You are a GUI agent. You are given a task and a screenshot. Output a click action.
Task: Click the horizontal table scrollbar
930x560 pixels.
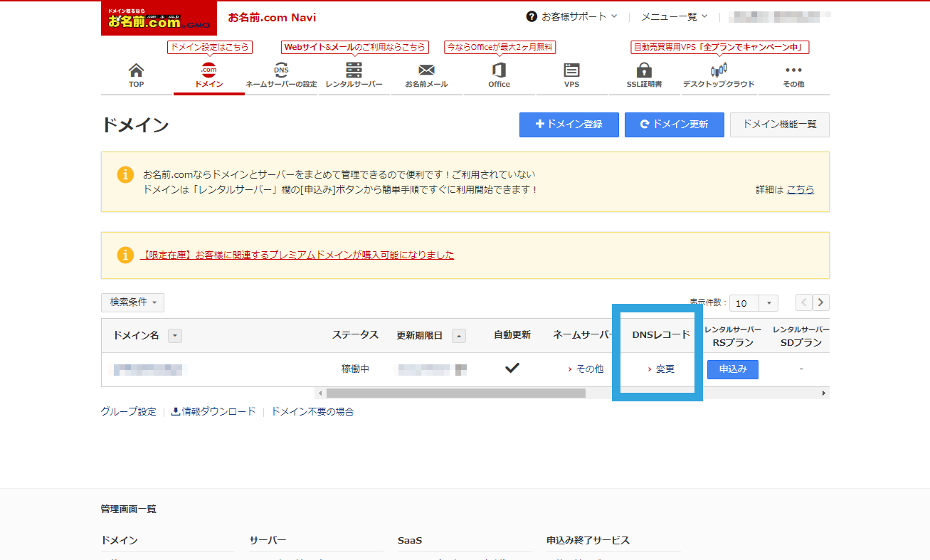[x=455, y=393]
